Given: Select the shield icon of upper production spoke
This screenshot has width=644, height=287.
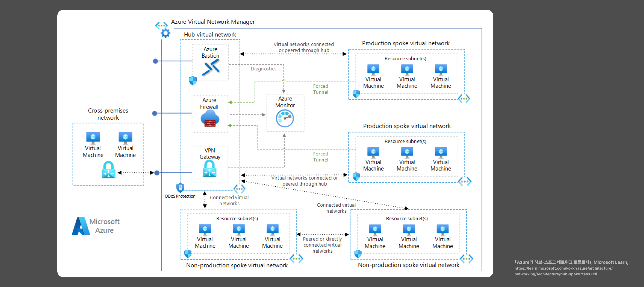Looking at the screenshot, I should pyautogui.click(x=356, y=94).
